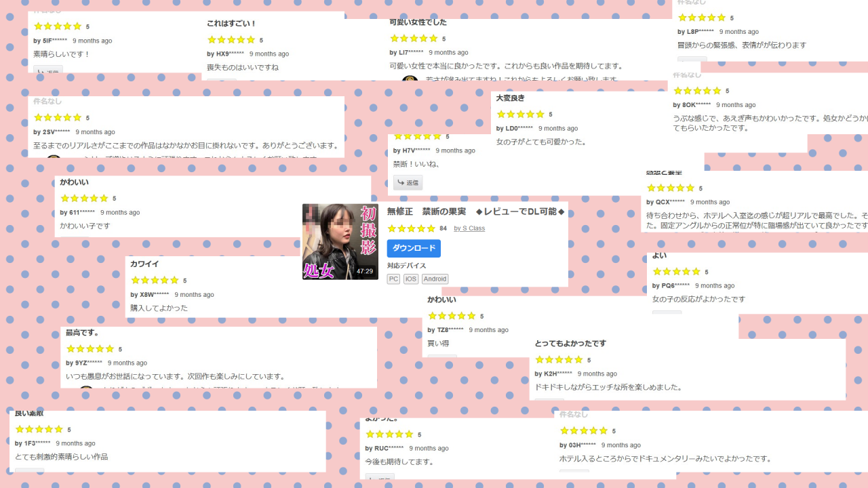Screen dimensions: 868x488
Task: Click stars on the "とってもよかったです" review
Action: (559, 360)
